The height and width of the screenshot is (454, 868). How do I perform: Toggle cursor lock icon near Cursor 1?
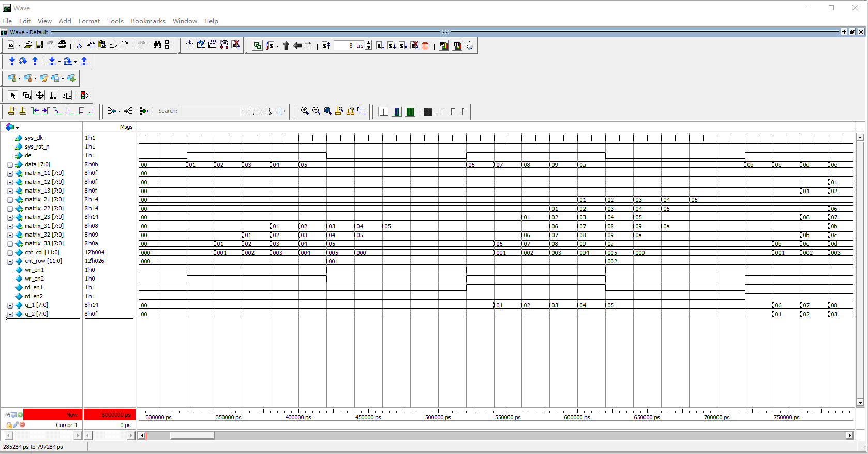[9, 425]
